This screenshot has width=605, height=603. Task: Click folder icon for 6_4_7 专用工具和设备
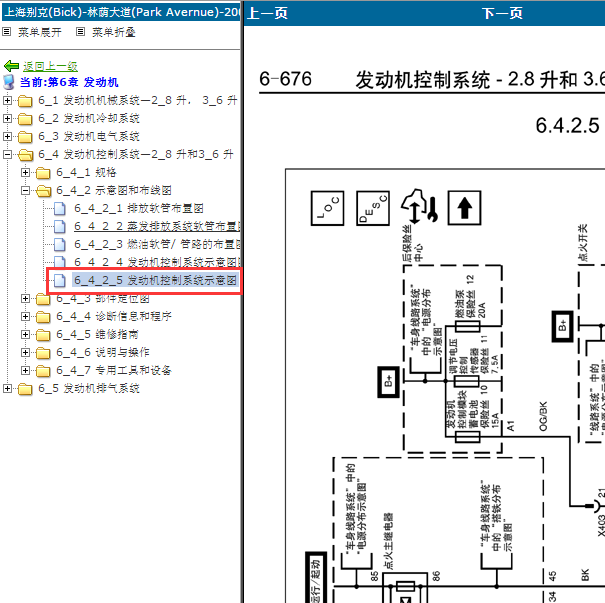point(43,371)
